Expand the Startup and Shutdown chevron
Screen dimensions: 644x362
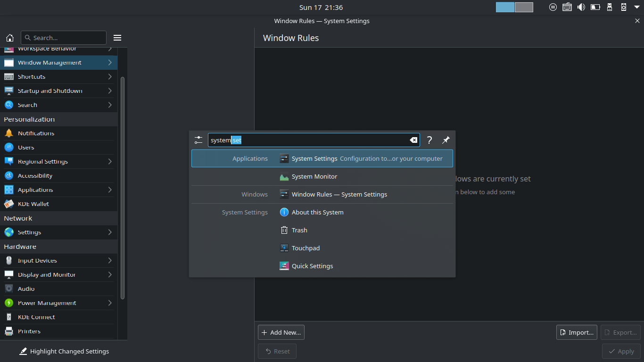click(x=110, y=91)
